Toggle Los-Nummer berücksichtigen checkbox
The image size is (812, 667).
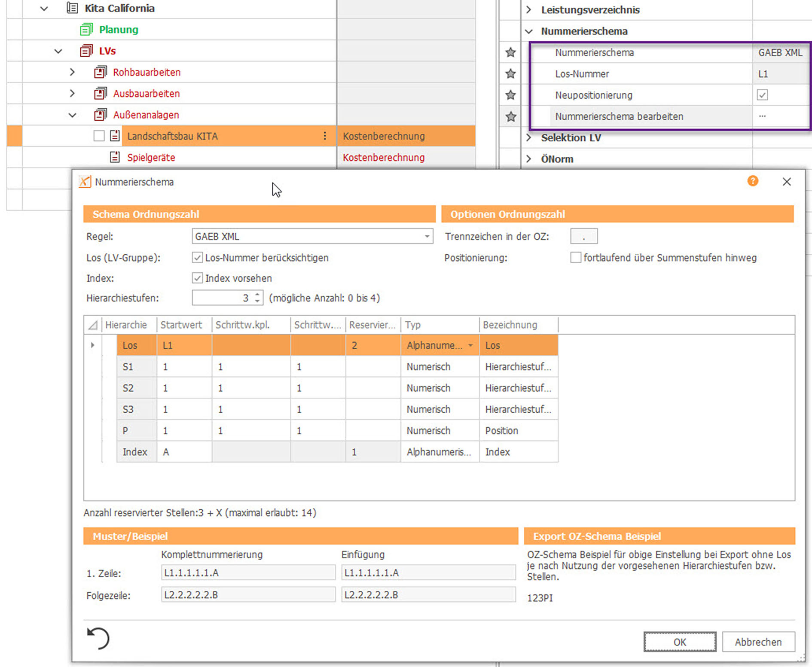coord(197,258)
